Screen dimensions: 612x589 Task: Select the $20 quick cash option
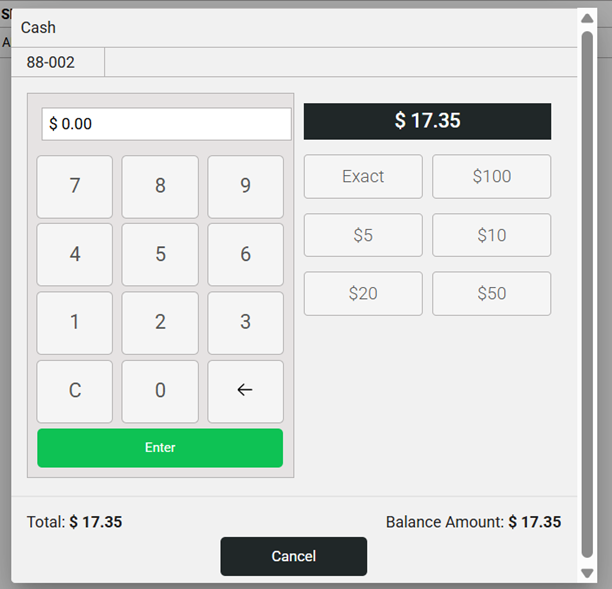point(363,294)
